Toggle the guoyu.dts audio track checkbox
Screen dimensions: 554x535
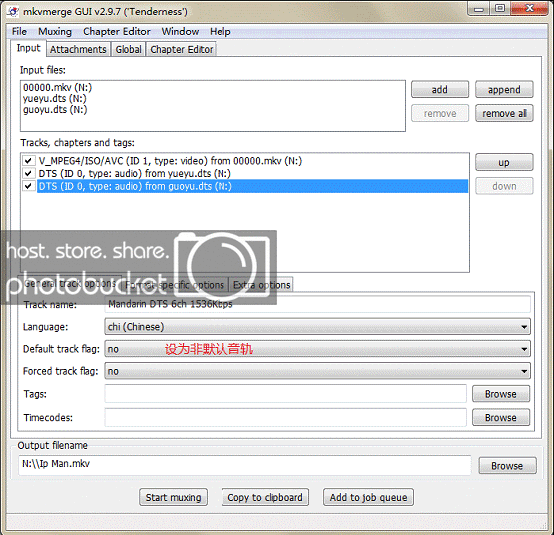point(28,186)
